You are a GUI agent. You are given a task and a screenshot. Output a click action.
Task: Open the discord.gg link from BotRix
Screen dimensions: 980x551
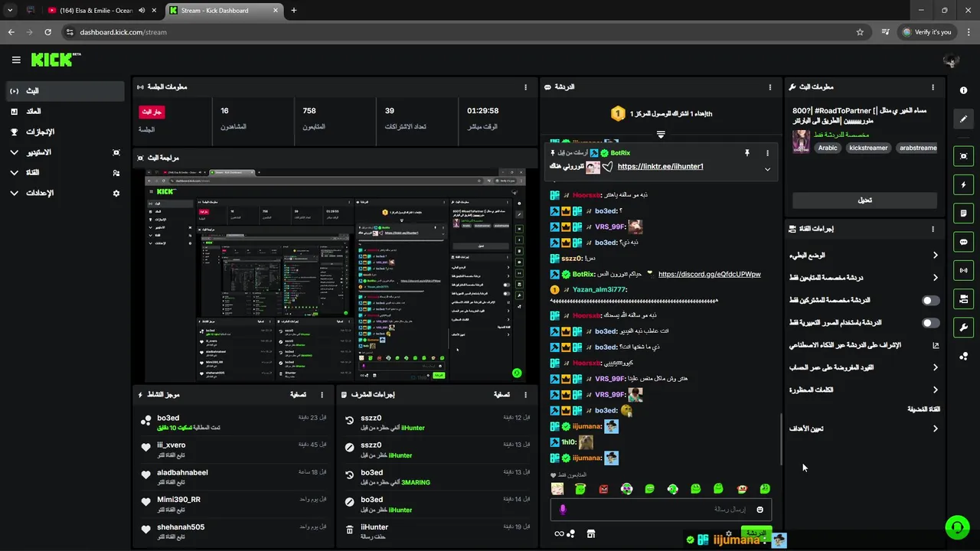709,274
